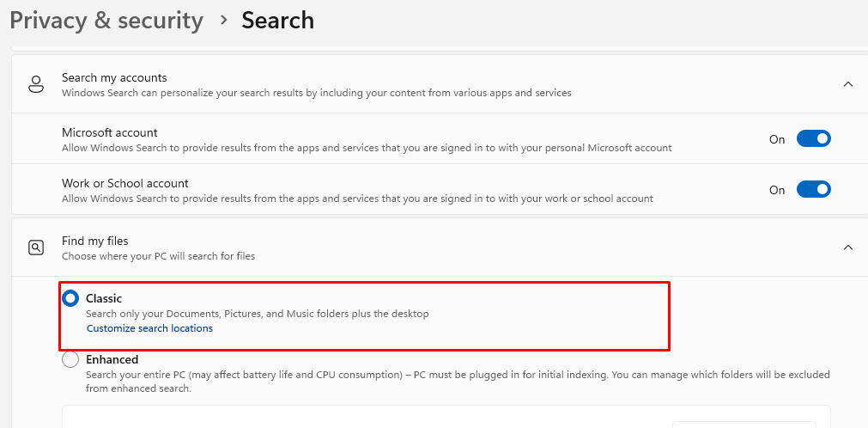Screen dimensions: 868x428
Task: Click the Search my accounts person icon
Action: (x=36, y=84)
